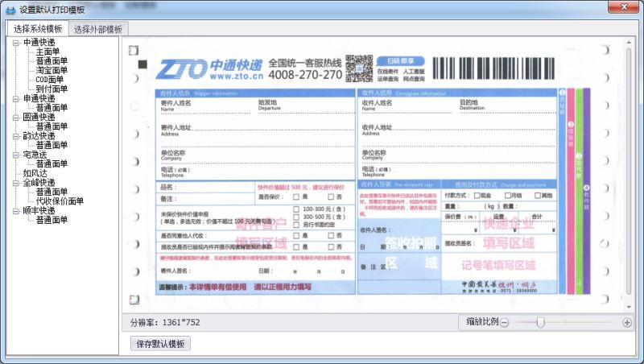644x364 pixels.
Task: Select the 韵达快递 tree label
Action: (39, 136)
